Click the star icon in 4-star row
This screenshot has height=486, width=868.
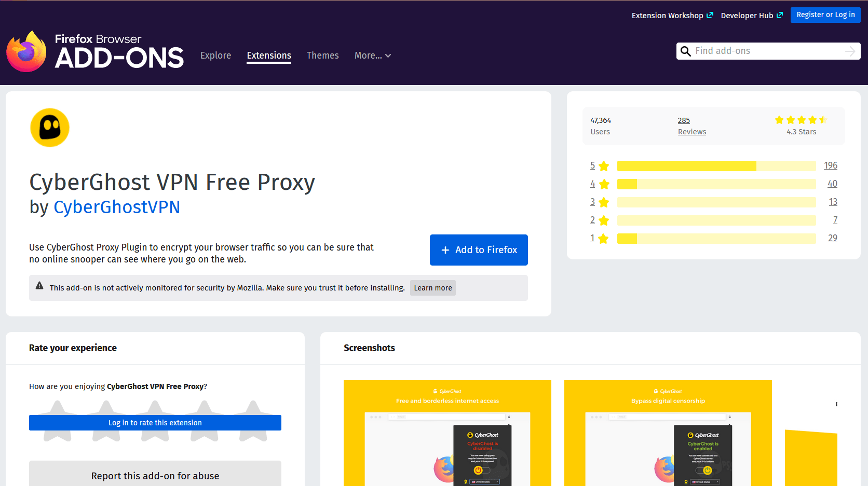pos(604,184)
